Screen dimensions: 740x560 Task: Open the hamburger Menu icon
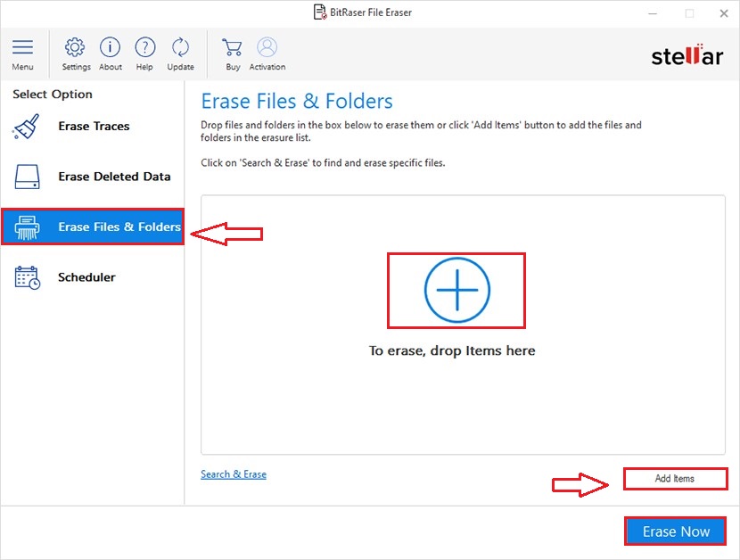point(22,47)
